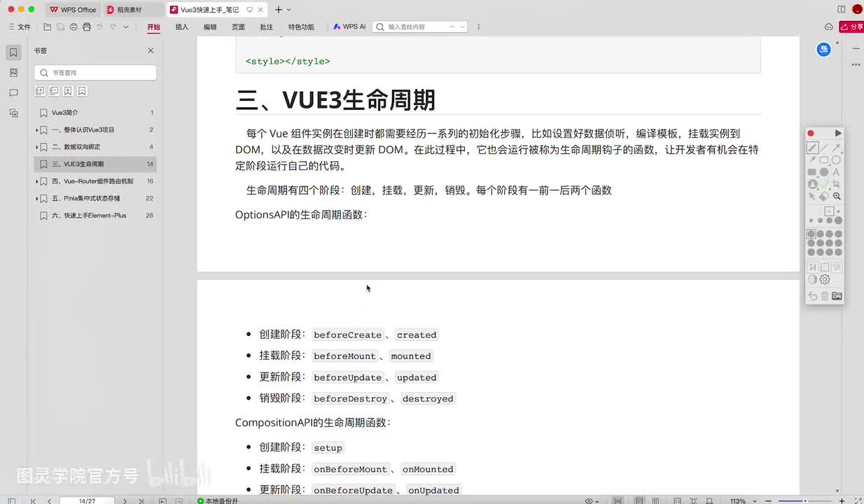864x504 pixels.
Task: Select the eraser tool in annotation palette
Action: [x=824, y=197]
